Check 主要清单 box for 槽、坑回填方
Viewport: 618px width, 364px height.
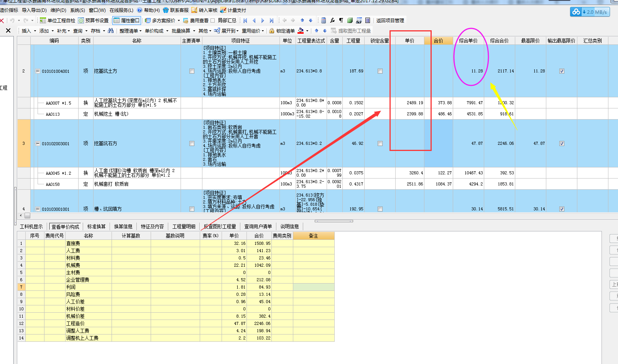(x=192, y=209)
